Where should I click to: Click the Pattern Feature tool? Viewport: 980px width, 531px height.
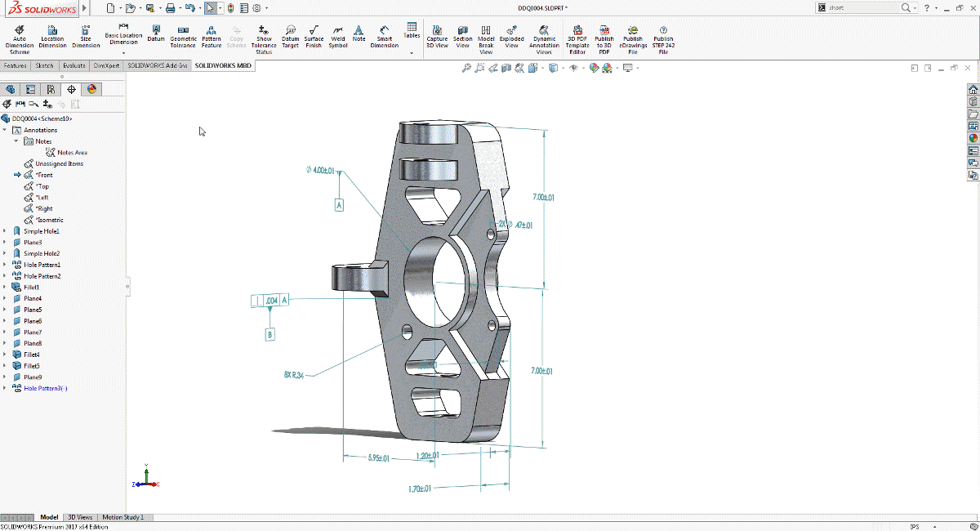click(212, 37)
